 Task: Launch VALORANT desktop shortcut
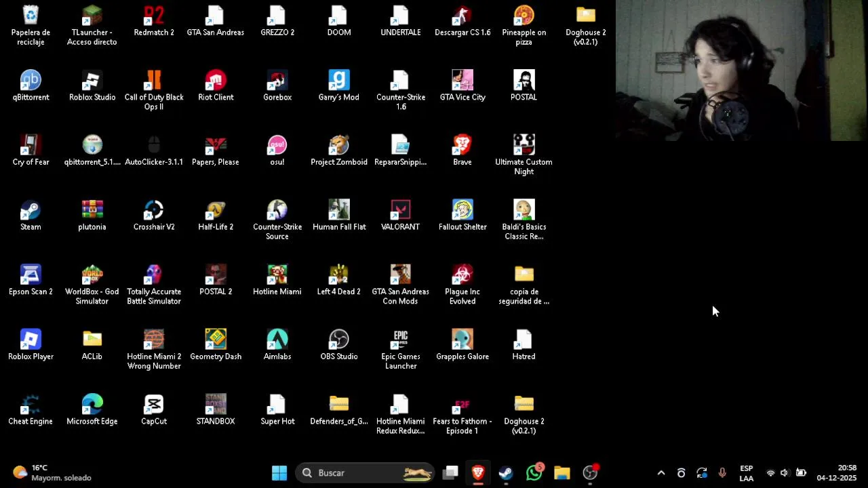click(x=401, y=216)
